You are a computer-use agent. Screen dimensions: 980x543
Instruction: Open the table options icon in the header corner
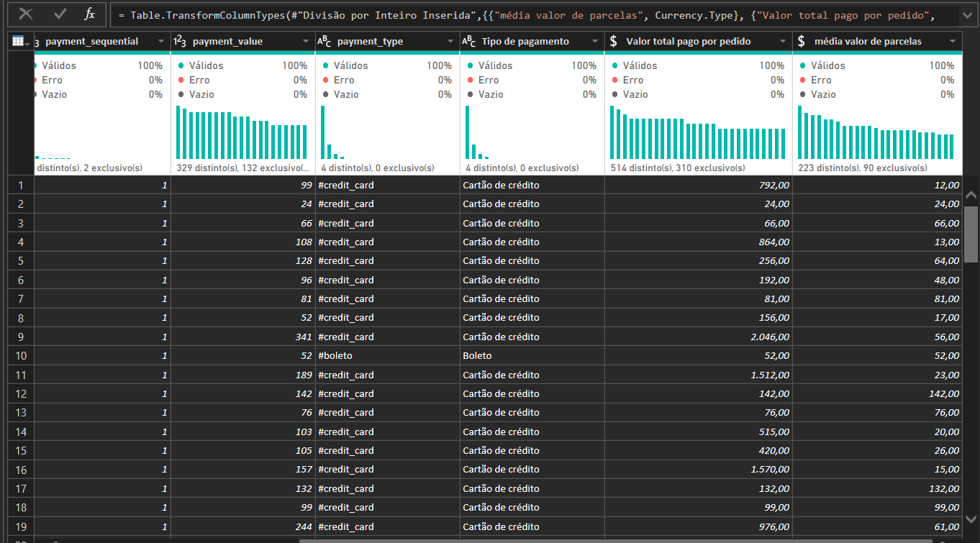tap(19, 42)
